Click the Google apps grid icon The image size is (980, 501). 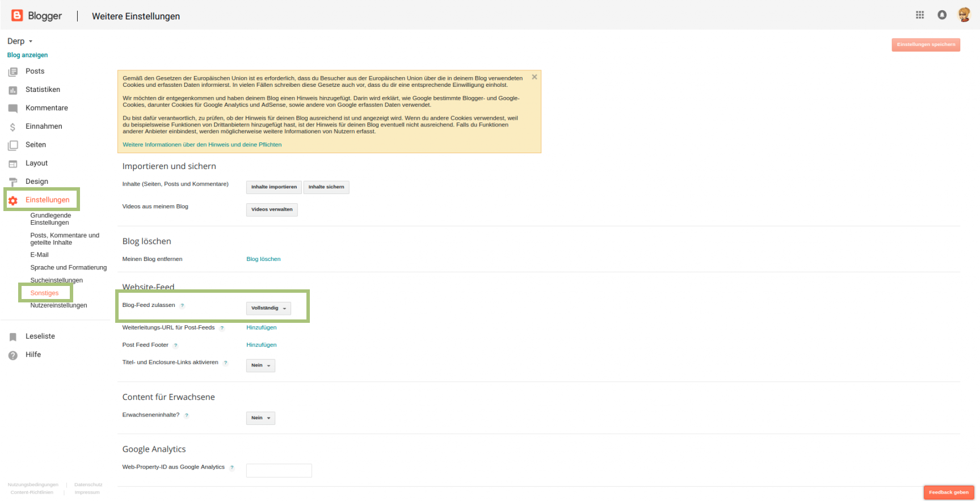coord(920,15)
